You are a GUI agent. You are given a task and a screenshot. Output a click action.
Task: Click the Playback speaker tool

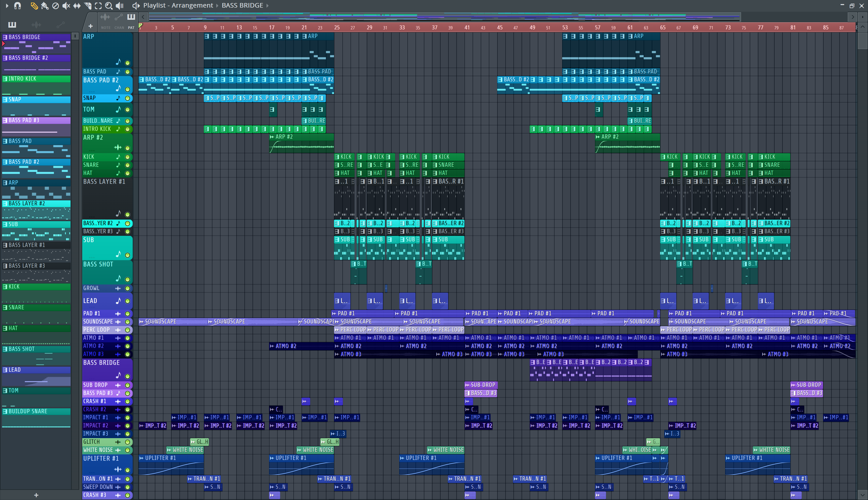click(x=119, y=6)
